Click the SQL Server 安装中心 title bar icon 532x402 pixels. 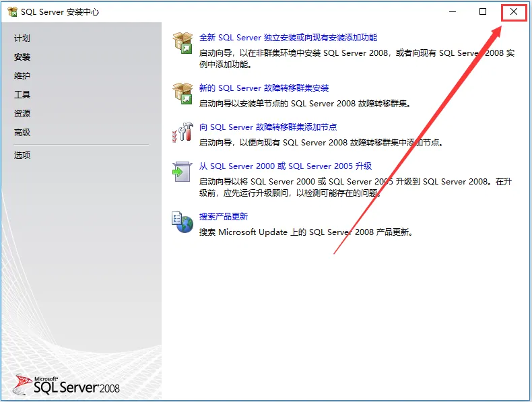click(12, 12)
